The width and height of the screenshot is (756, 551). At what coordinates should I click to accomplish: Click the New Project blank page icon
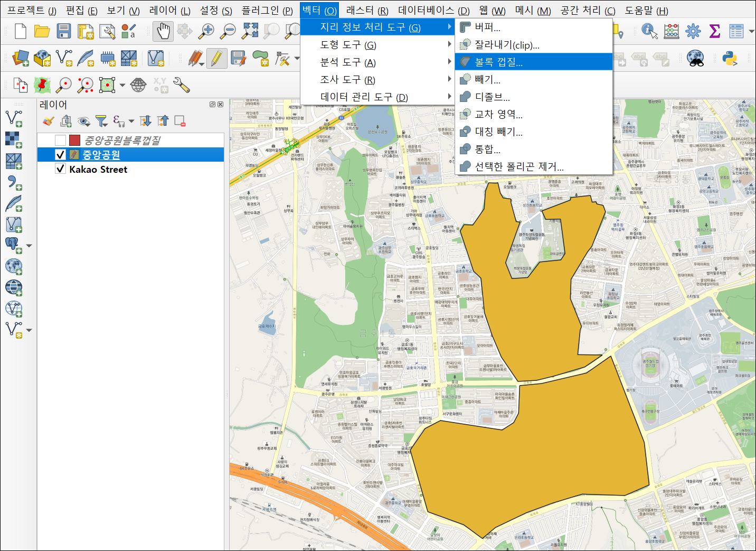coord(21,31)
